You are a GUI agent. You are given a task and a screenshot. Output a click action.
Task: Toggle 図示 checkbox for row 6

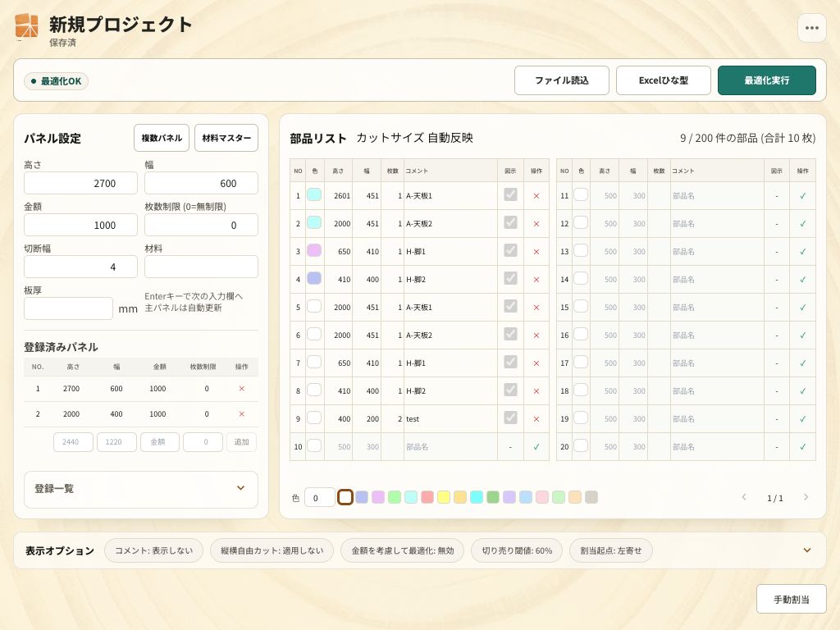pyautogui.click(x=510, y=334)
